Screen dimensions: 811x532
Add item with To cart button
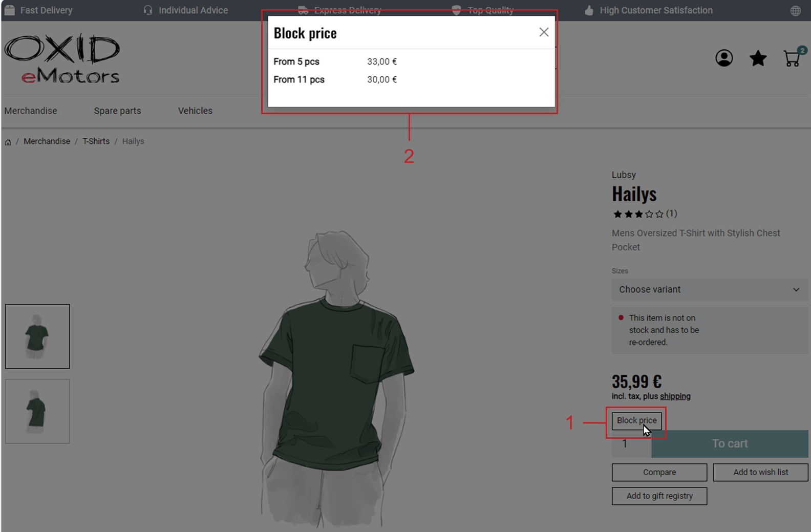coord(730,443)
